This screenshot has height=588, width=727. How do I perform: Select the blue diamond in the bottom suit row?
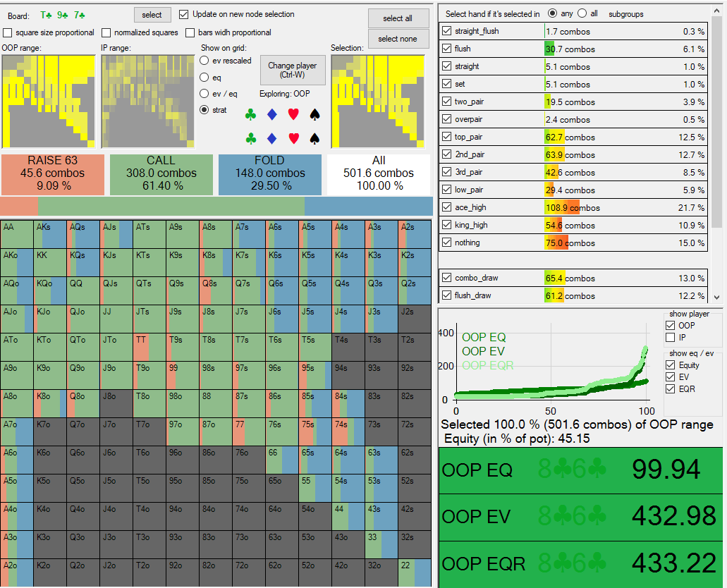click(271, 138)
